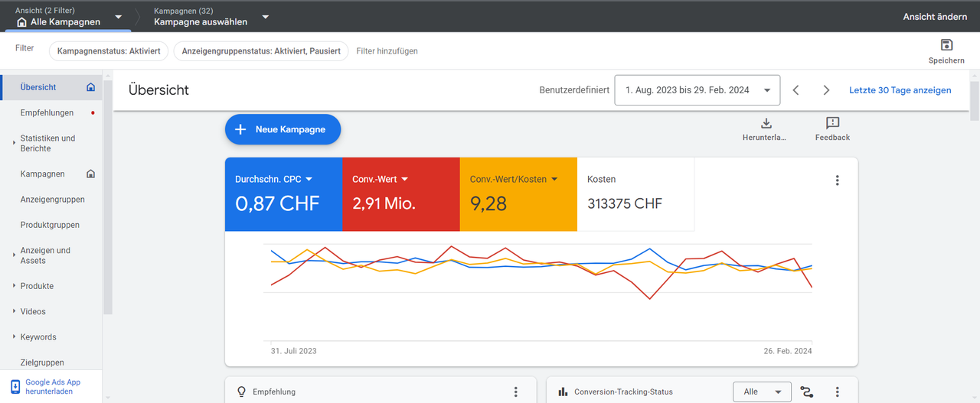Click the home icon beside Alle Kampagnen
Image resolution: width=980 pixels, height=403 pixels.
(21, 22)
